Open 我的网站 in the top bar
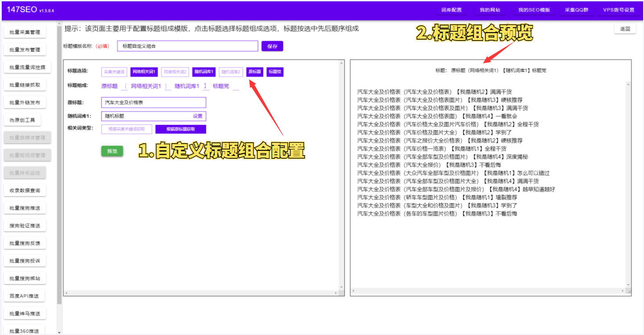The height and width of the screenshot is (335, 644). pos(490,10)
